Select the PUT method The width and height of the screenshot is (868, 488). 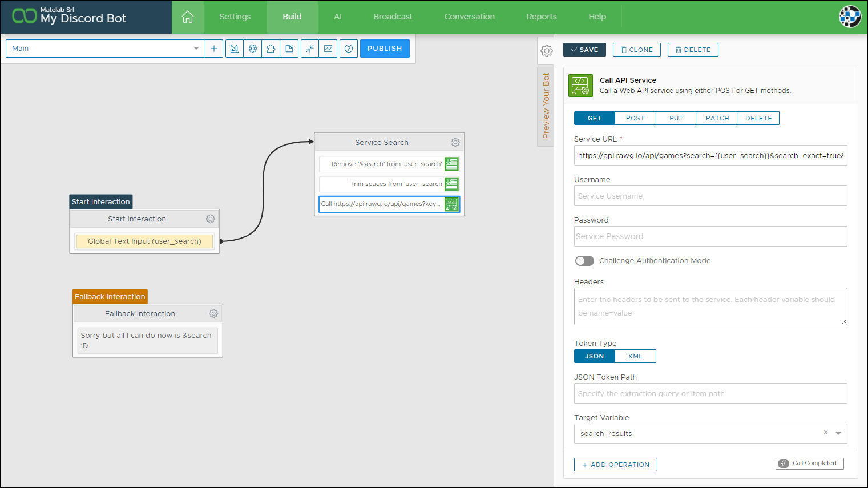(x=676, y=118)
